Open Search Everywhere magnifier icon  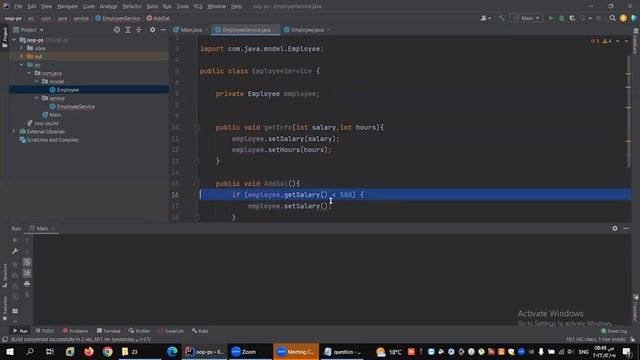tap(612, 18)
